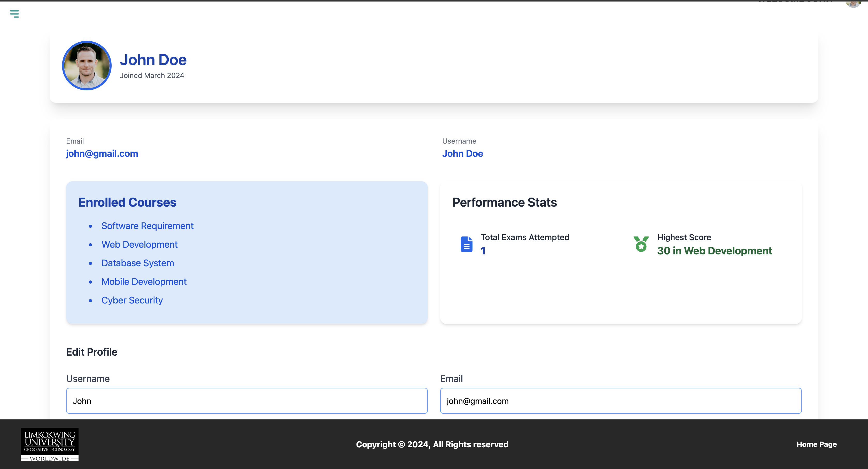Image resolution: width=868 pixels, height=469 pixels.
Task: Open Database System course
Action: click(137, 263)
